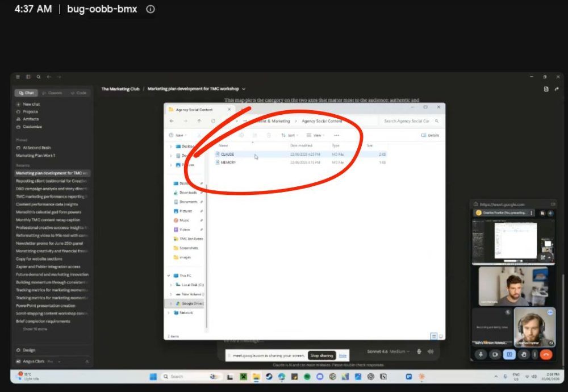Screen dimensions: 568x392
Task: Open recent chat Brief completion requirements
Action: (43, 322)
